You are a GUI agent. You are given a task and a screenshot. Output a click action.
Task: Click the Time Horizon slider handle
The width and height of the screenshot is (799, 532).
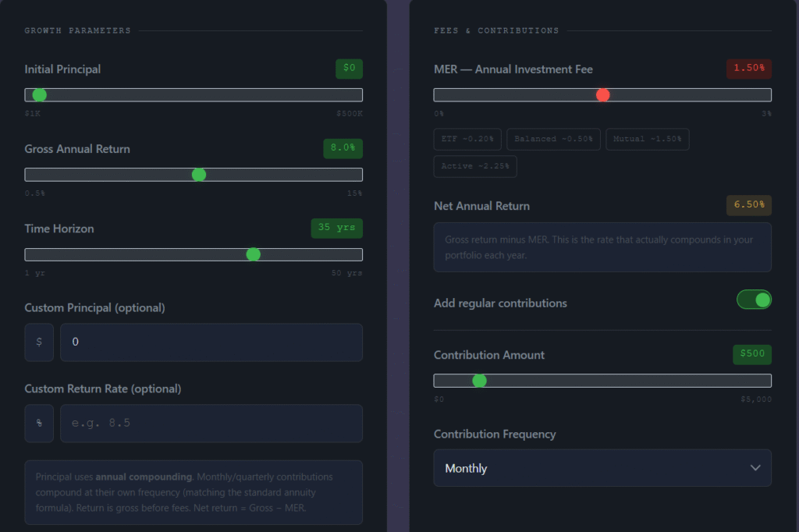click(x=253, y=254)
